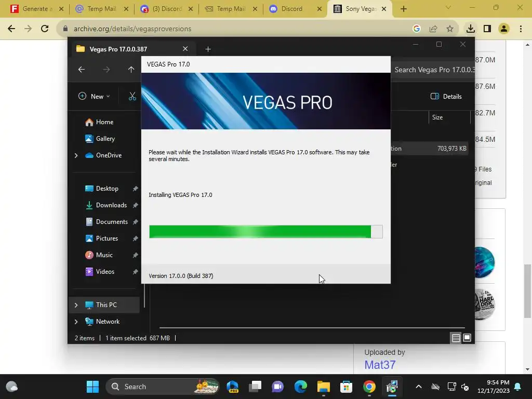Image resolution: width=532 pixels, height=399 pixels.
Task: Reload the archive.org page
Action: tap(45, 29)
